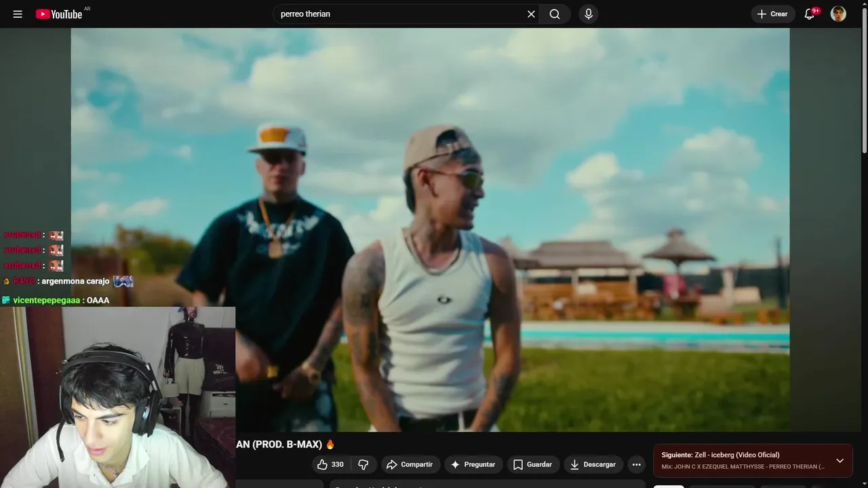Click video title 'AN (PROD. B-MAX)'
Screen dimensions: 868x488
pyautogui.click(x=278, y=445)
